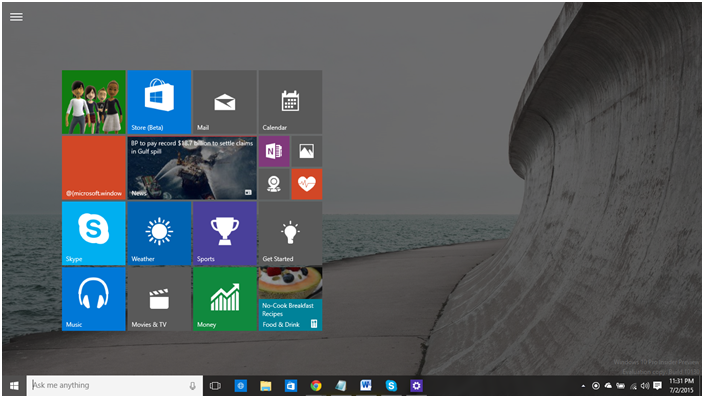Screen dimensions: 703x398
Task: Launch the blue globe browser taskbar icon
Action: pyautogui.click(x=241, y=385)
